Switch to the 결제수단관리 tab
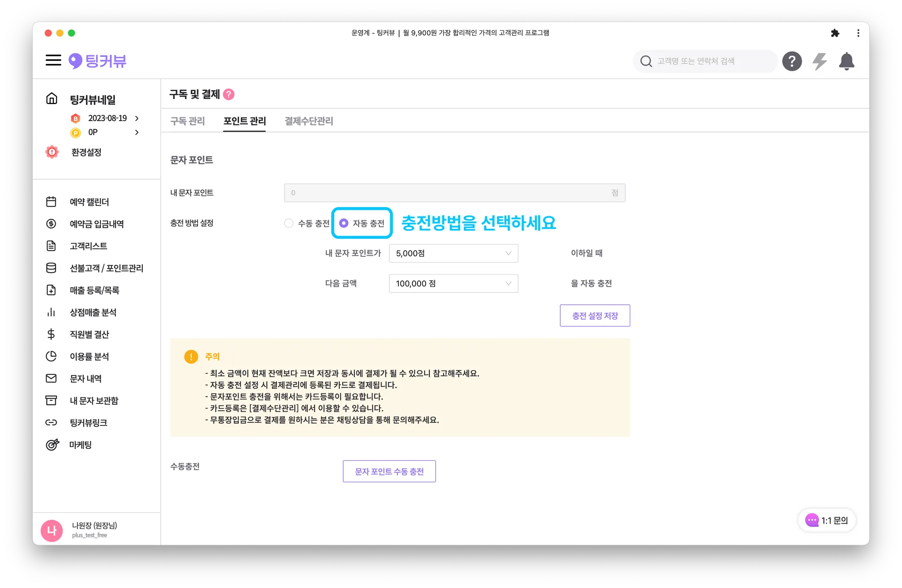The image size is (902, 588). (309, 121)
